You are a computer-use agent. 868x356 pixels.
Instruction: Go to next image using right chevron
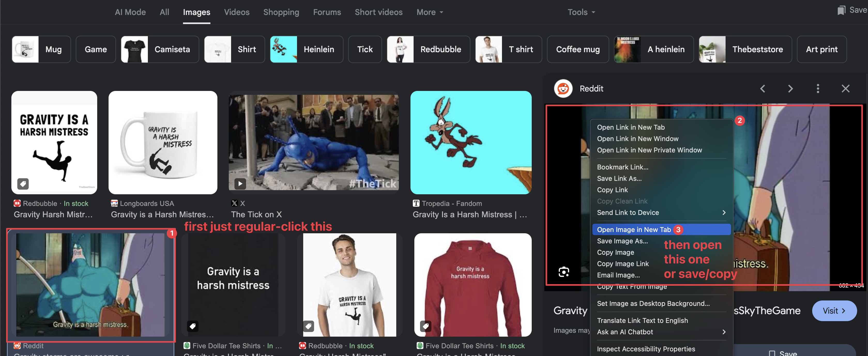(x=790, y=89)
